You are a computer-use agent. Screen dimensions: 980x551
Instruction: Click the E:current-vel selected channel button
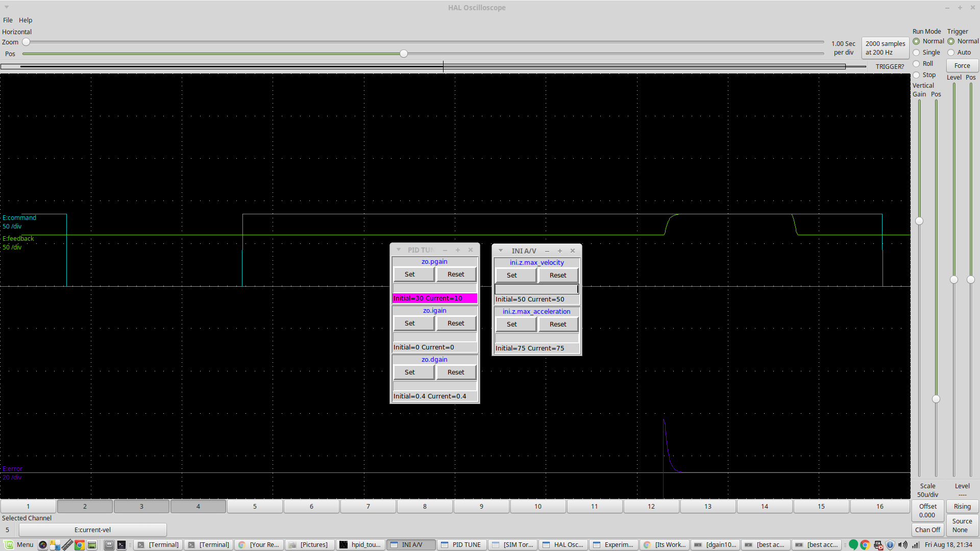tap(92, 530)
